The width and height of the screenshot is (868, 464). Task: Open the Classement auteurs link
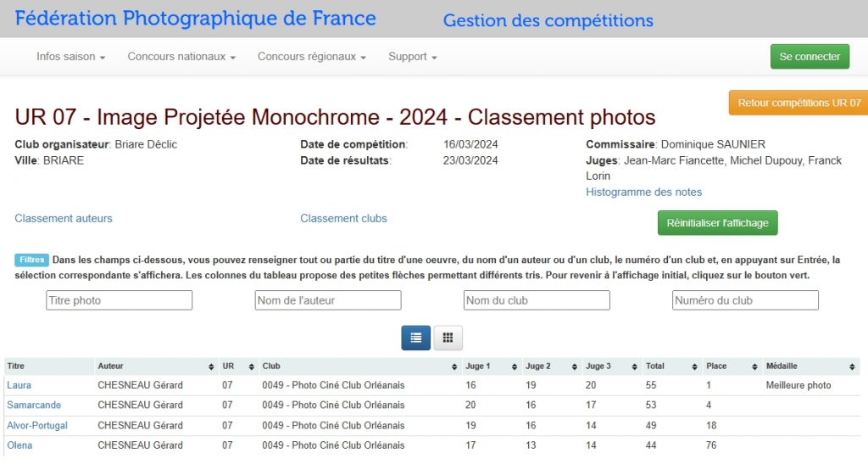point(64,219)
